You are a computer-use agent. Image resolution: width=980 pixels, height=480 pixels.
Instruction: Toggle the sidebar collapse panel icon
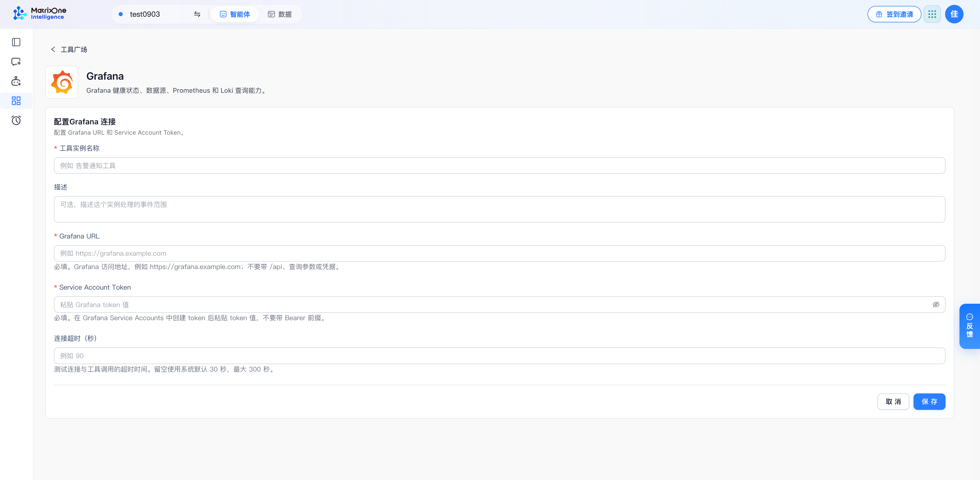pos(16,42)
